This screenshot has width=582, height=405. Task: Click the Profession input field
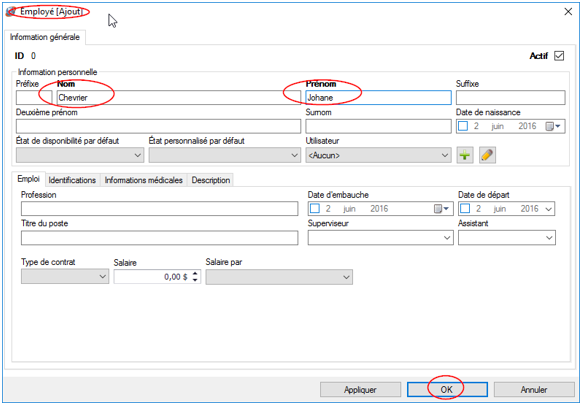tap(160, 209)
